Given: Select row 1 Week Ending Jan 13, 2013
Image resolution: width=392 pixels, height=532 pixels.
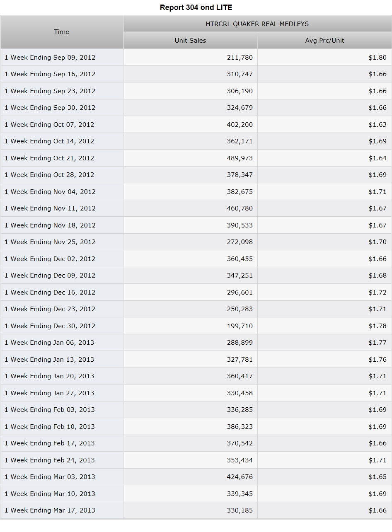Looking at the screenshot, I should pyautogui.click(x=196, y=359).
